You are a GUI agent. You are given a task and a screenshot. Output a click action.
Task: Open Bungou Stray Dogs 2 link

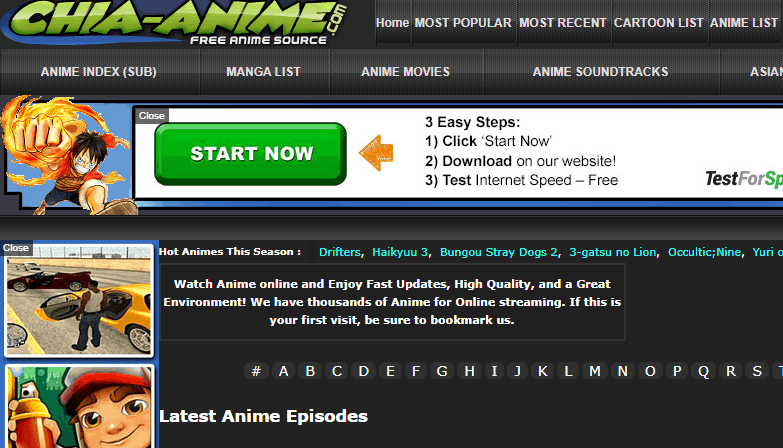coord(498,252)
